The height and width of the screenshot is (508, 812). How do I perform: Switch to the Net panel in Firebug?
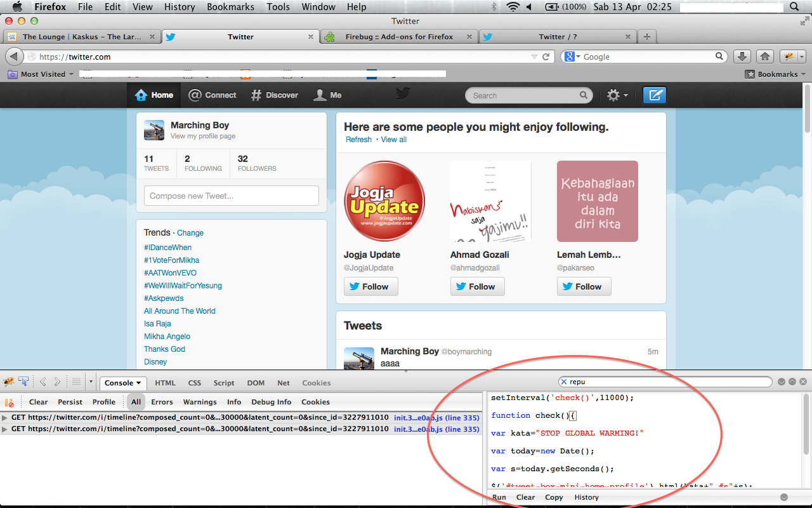[x=284, y=383]
